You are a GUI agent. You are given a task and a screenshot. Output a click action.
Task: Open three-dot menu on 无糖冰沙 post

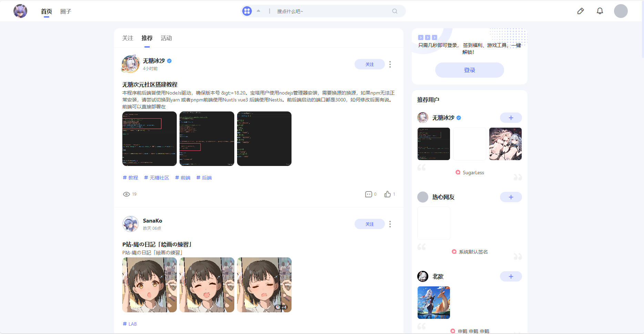tap(390, 65)
